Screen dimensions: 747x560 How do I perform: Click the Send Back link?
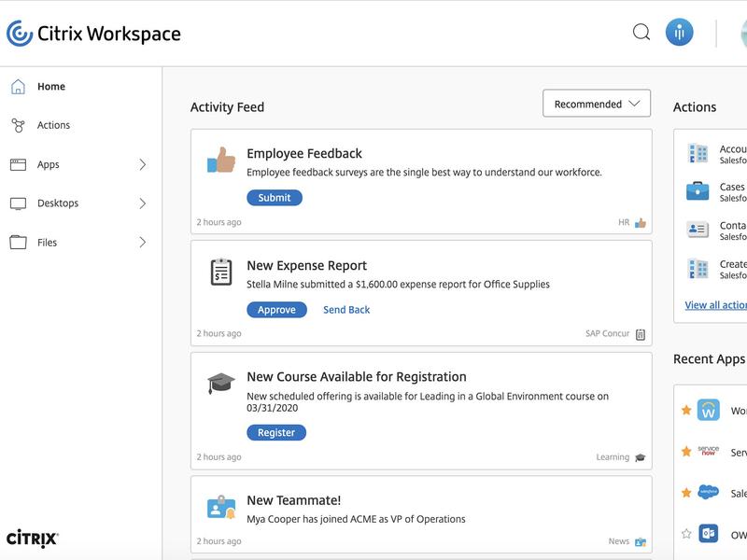pos(346,310)
